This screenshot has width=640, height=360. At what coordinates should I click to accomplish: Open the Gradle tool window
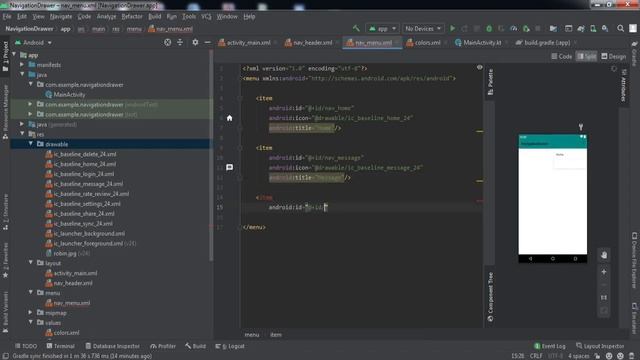[x=634, y=53]
